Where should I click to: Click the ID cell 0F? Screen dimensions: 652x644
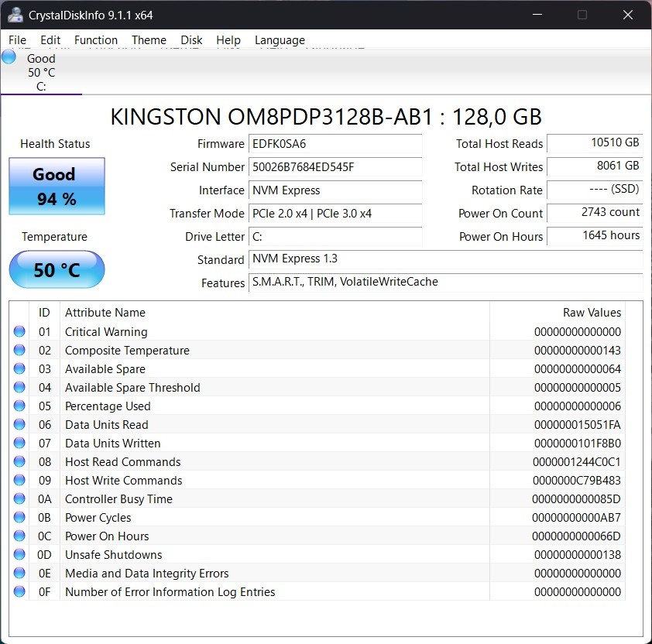[x=44, y=591]
